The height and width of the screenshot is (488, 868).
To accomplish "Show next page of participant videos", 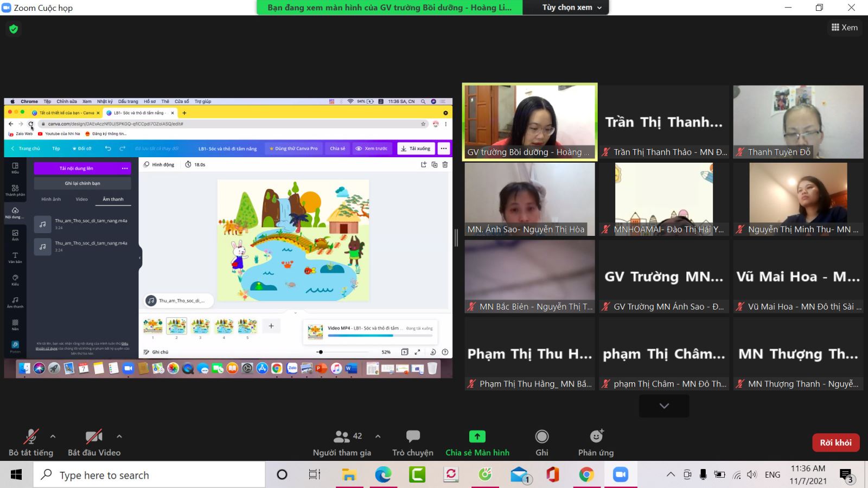I will click(664, 406).
